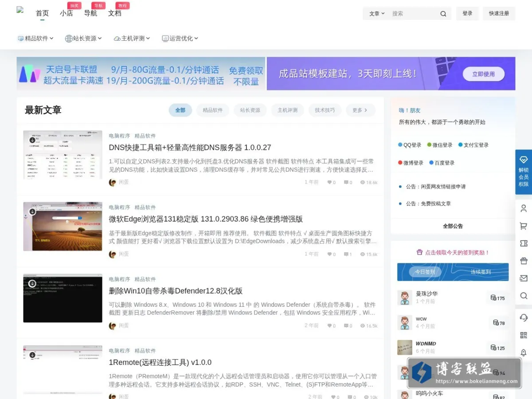Open 微软Edge浏览器131稳定版 article thumbnail
This screenshot has width=532, height=399.
tap(63, 227)
